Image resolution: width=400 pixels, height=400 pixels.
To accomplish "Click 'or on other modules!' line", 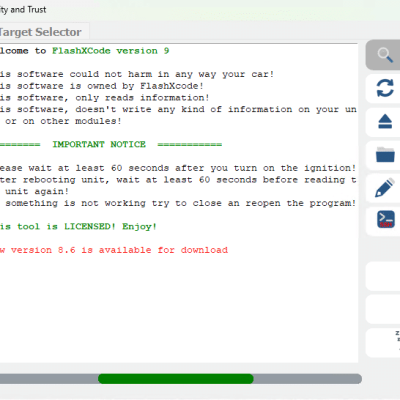I will 63,121.
